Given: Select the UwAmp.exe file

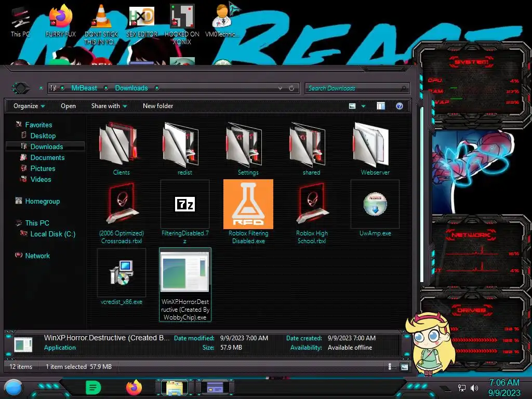Looking at the screenshot, I should [x=375, y=209].
